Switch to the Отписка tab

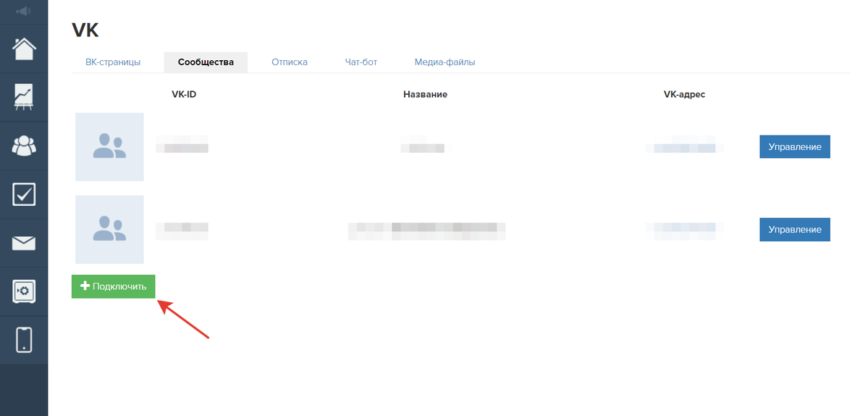[x=290, y=62]
